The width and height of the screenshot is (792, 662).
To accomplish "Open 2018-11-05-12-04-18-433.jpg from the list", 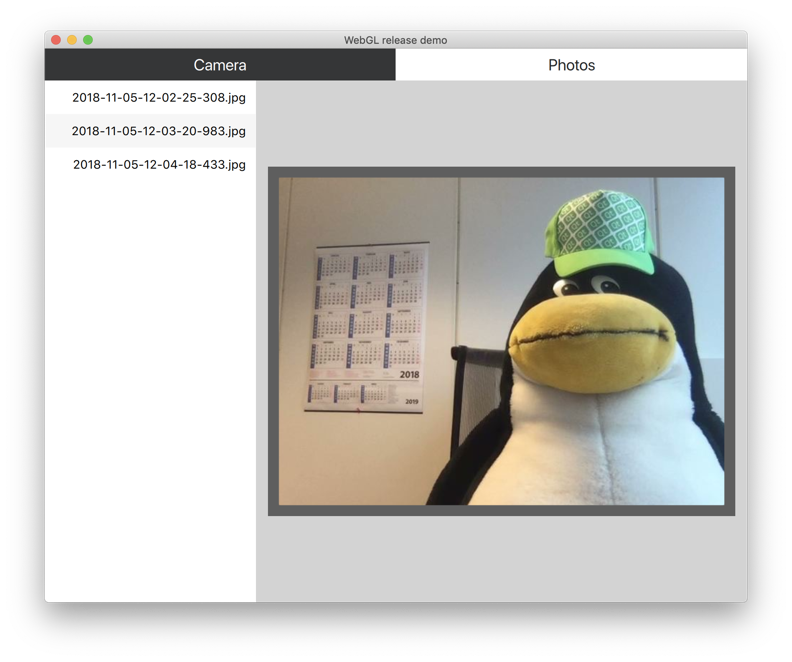I will 158,165.
